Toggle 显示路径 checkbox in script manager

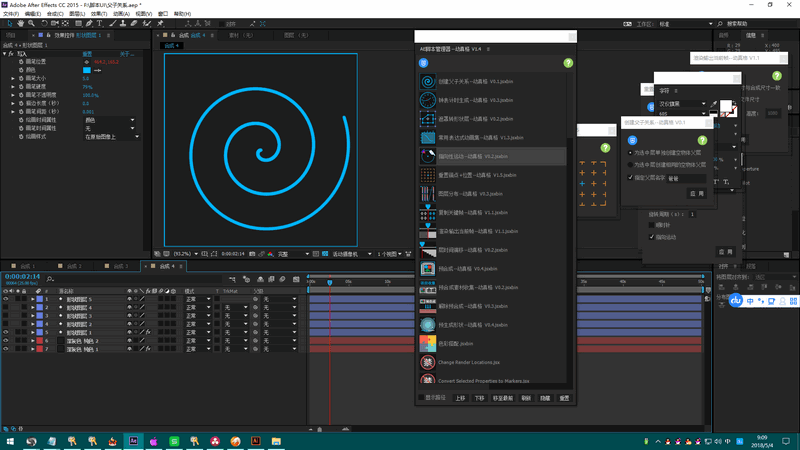coord(421,397)
